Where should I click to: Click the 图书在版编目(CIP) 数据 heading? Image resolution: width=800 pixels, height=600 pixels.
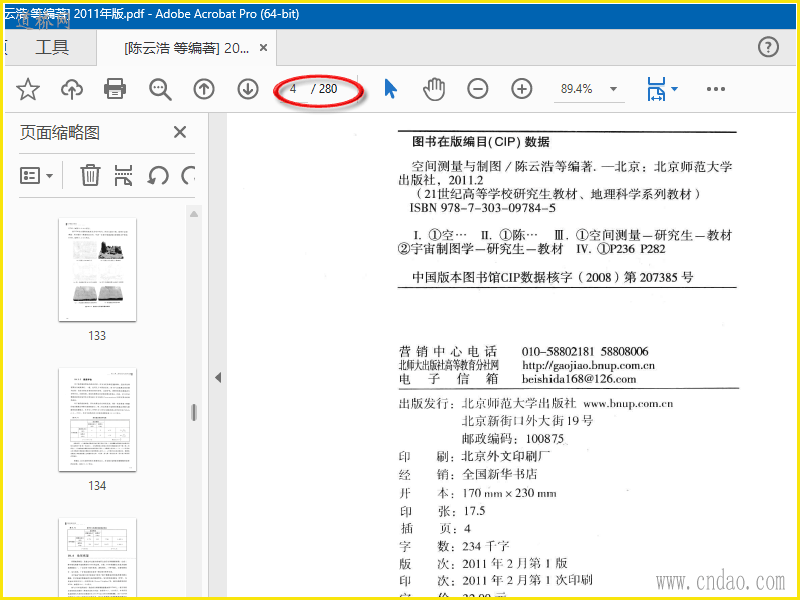coord(481,142)
